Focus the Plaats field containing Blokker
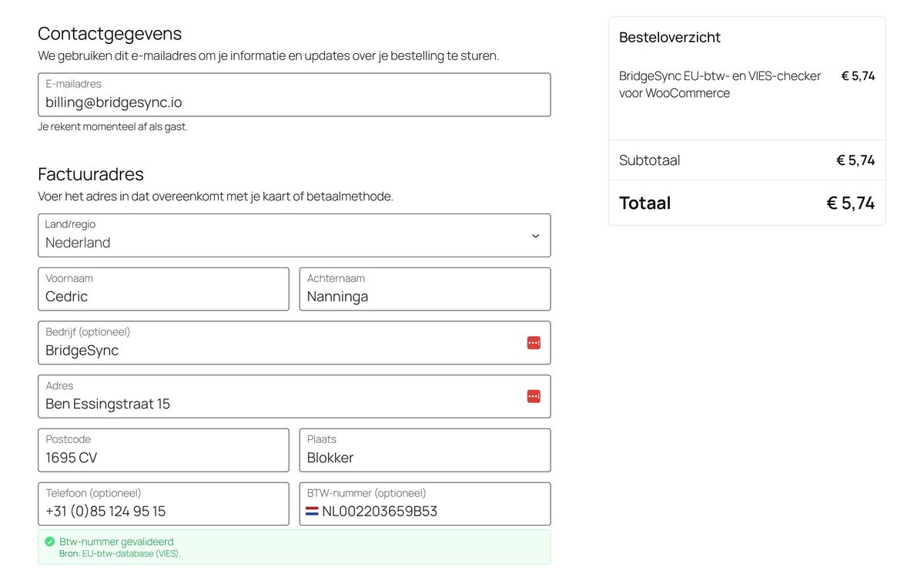This screenshot has width=924, height=581. point(424,458)
